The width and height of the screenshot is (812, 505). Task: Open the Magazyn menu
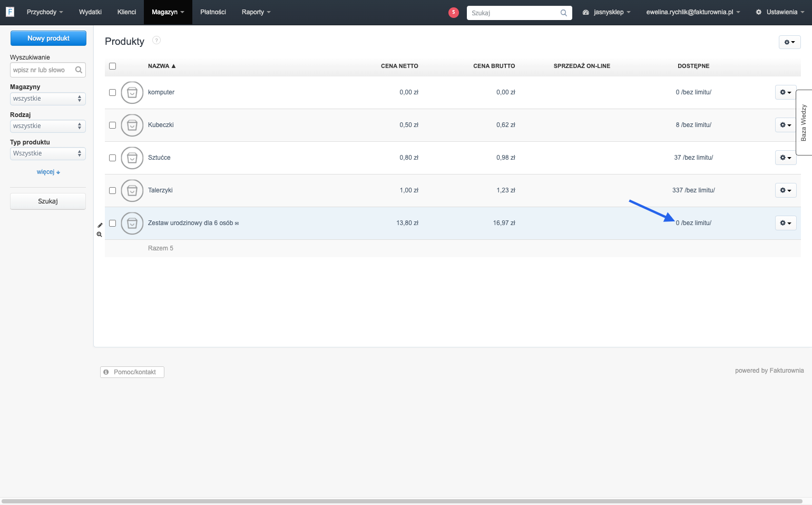point(168,12)
